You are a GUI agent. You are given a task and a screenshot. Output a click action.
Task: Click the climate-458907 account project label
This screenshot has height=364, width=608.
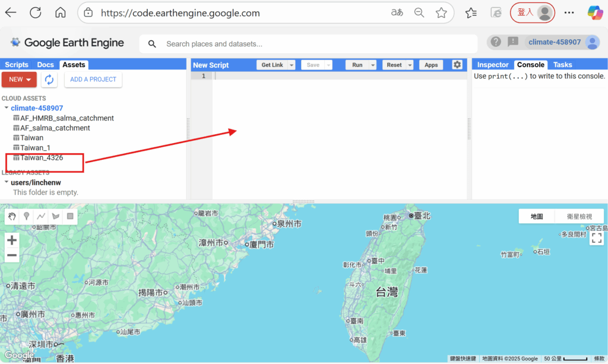coord(555,42)
